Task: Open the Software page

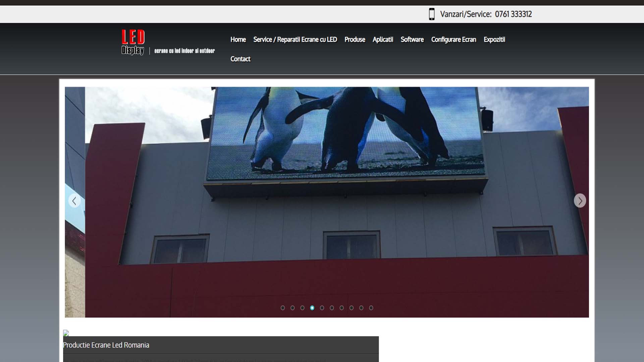Action: click(412, 40)
